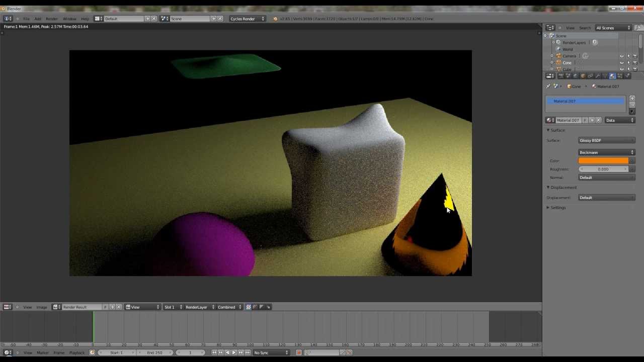Image resolution: width=644 pixels, height=362 pixels.
Task: Open the screen layout browse icon
Action: coord(99,19)
